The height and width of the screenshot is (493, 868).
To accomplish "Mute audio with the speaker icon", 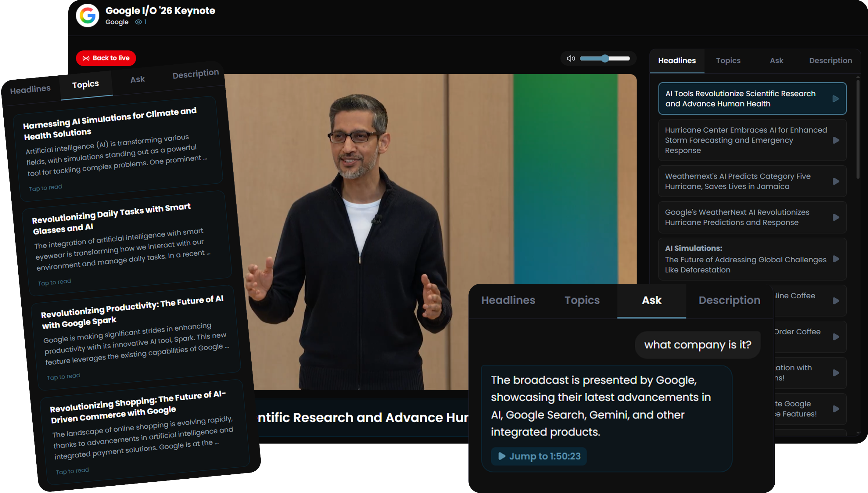I will click(x=571, y=59).
